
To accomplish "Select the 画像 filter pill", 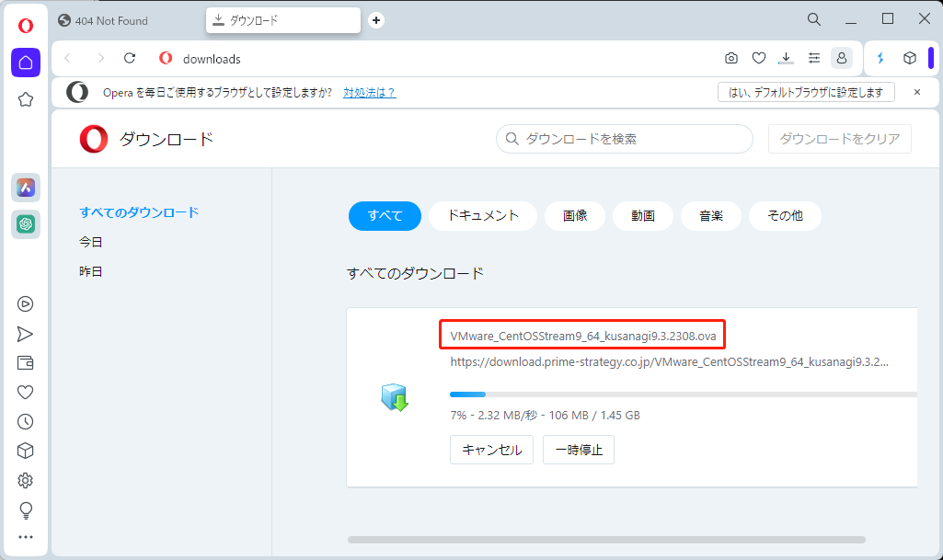I will tap(575, 216).
